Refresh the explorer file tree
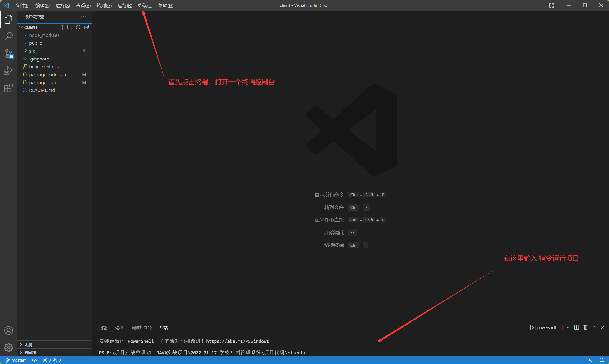 click(78, 27)
